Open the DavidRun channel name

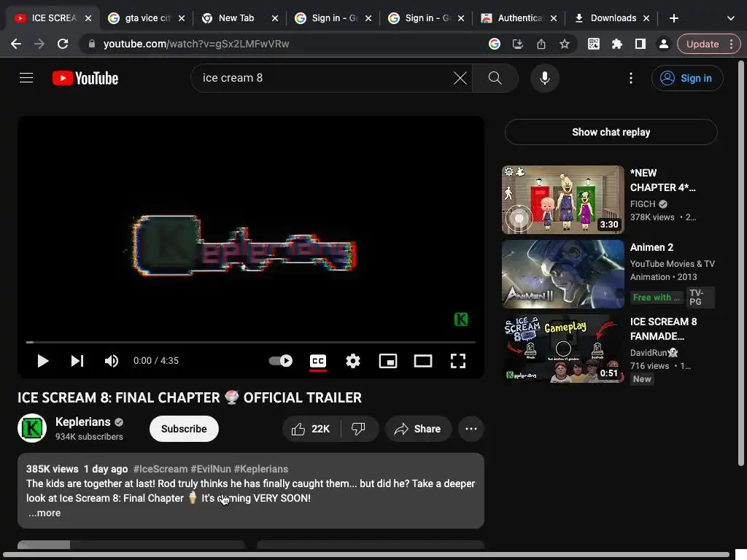(x=654, y=352)
